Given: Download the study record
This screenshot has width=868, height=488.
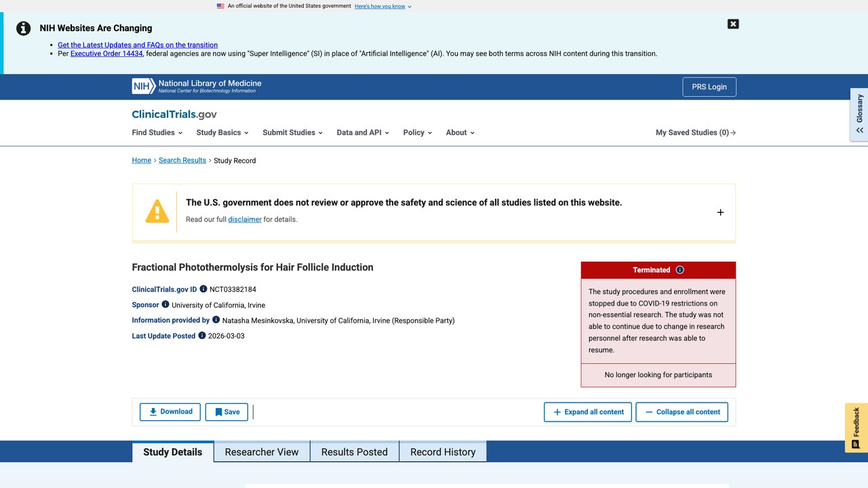Looking at the screenshot, I should point(170,412).
